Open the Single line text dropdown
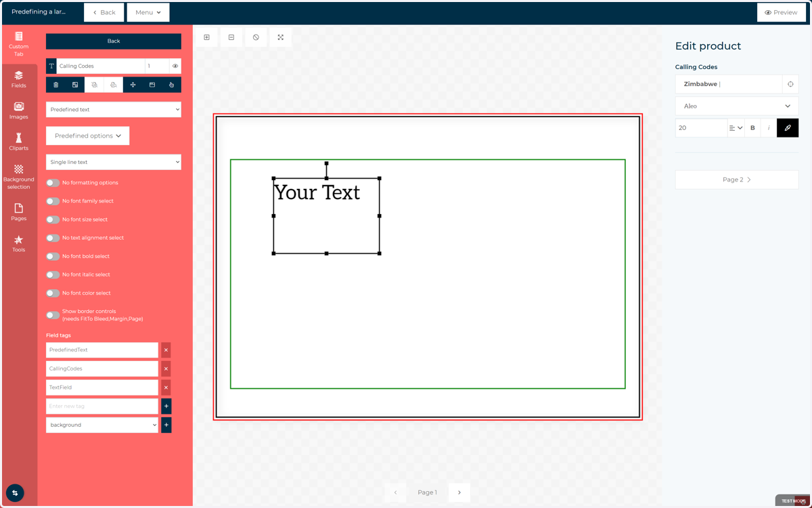 click(x=114, y=162)
